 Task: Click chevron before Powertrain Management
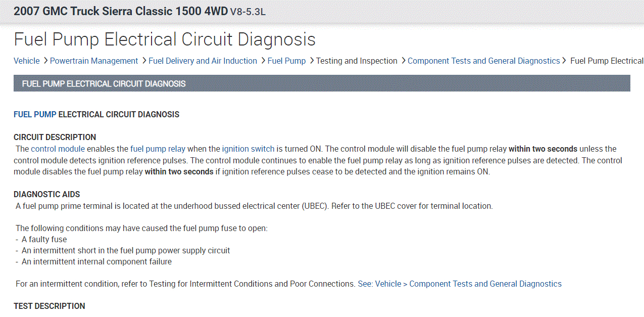coord(45,61)
